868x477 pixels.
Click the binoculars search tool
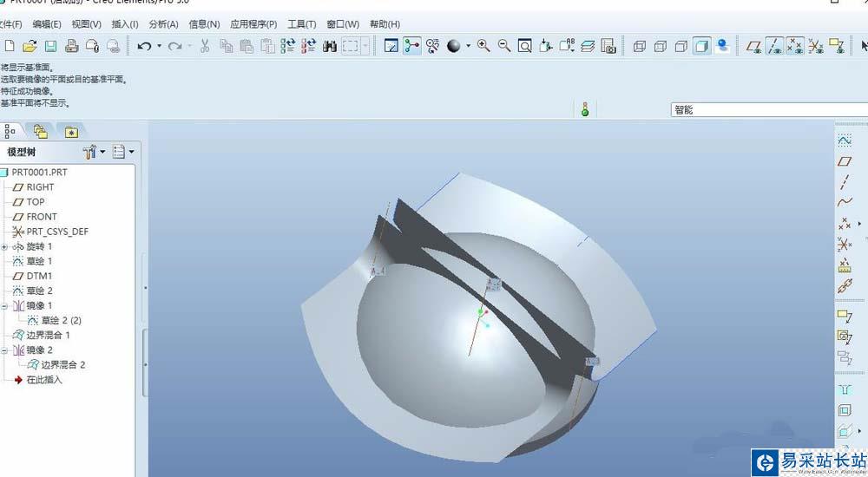point(330,46)
